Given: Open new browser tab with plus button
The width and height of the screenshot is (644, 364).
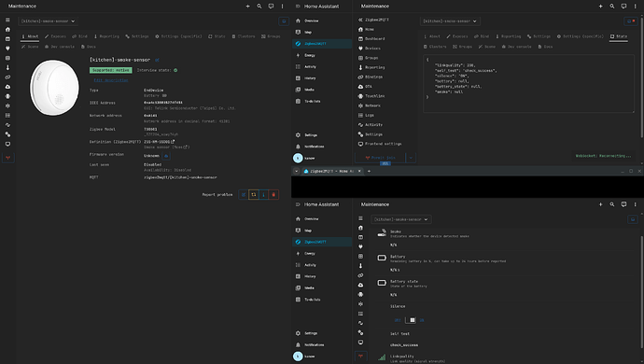Looking at the screenshot, I should (x=369, y=171).
